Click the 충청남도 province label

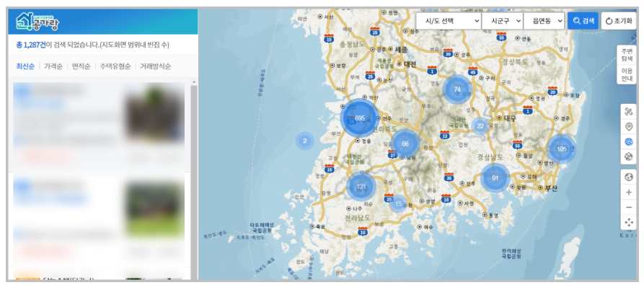(352, 43)
